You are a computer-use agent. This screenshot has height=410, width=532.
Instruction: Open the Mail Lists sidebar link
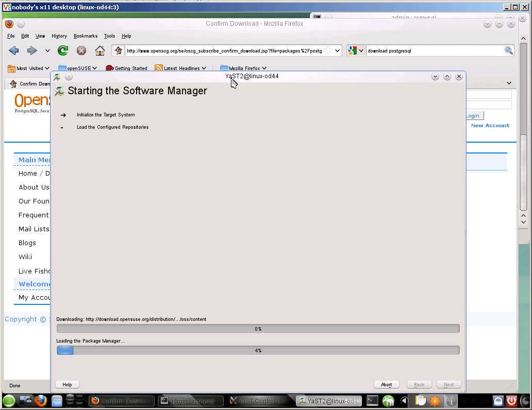pyautogui.click(x=34, y=229)
